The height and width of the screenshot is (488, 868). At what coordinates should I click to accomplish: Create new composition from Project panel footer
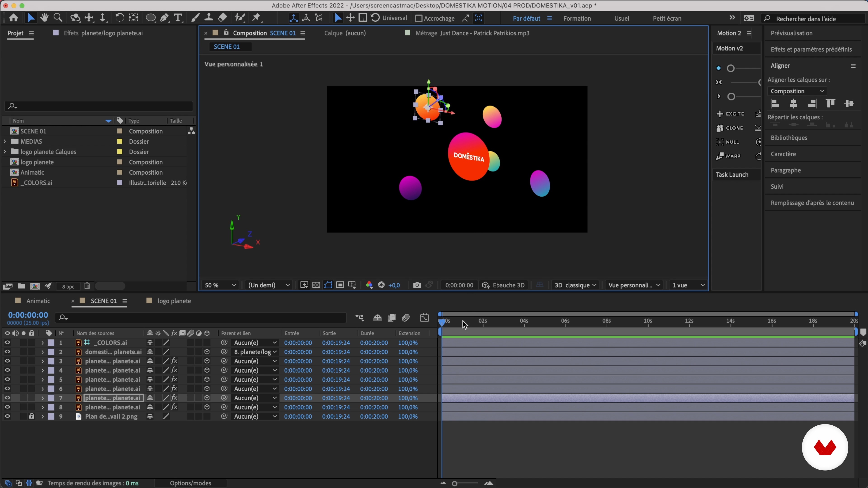click(x=35, y=286)
